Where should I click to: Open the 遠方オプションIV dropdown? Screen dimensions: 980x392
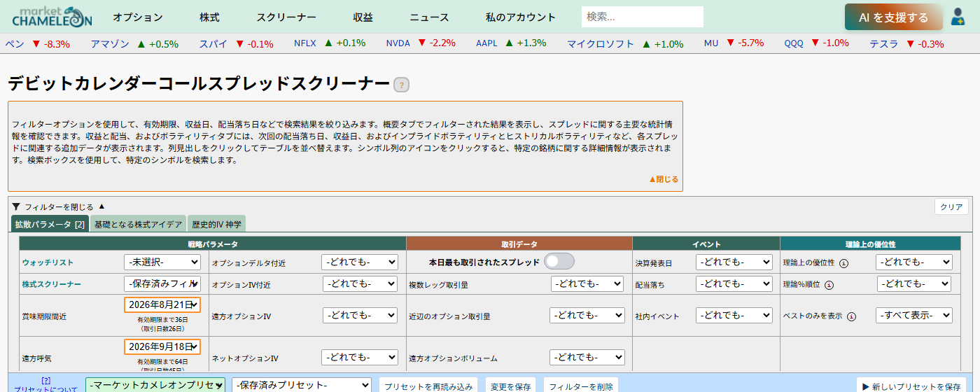(360, 315)
